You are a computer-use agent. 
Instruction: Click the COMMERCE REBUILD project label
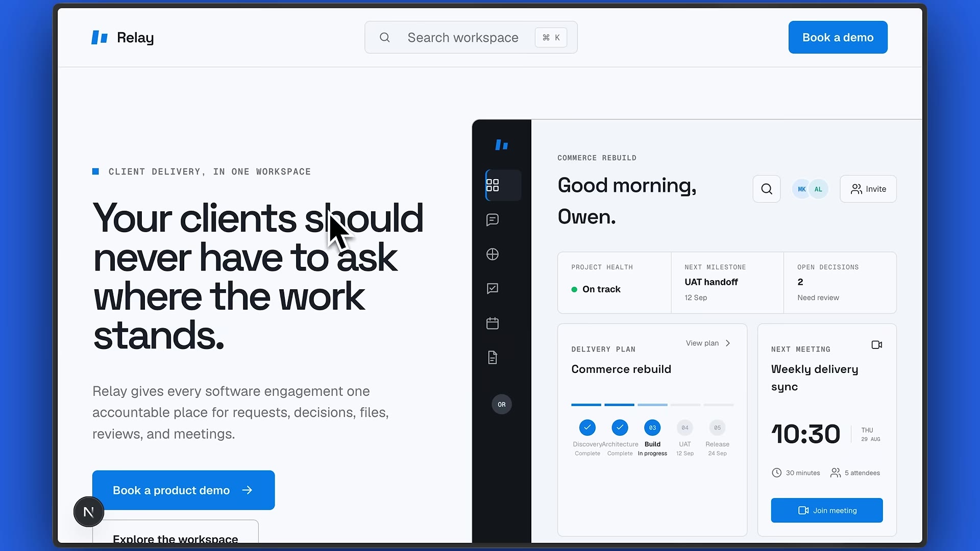tap(597, 158)
